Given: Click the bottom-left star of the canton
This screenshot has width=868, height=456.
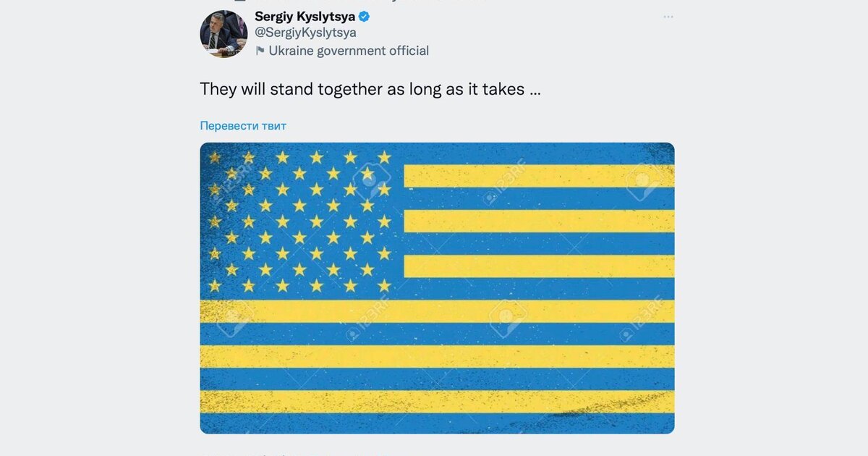Looking at the screenshot, I should pos(214,285).
